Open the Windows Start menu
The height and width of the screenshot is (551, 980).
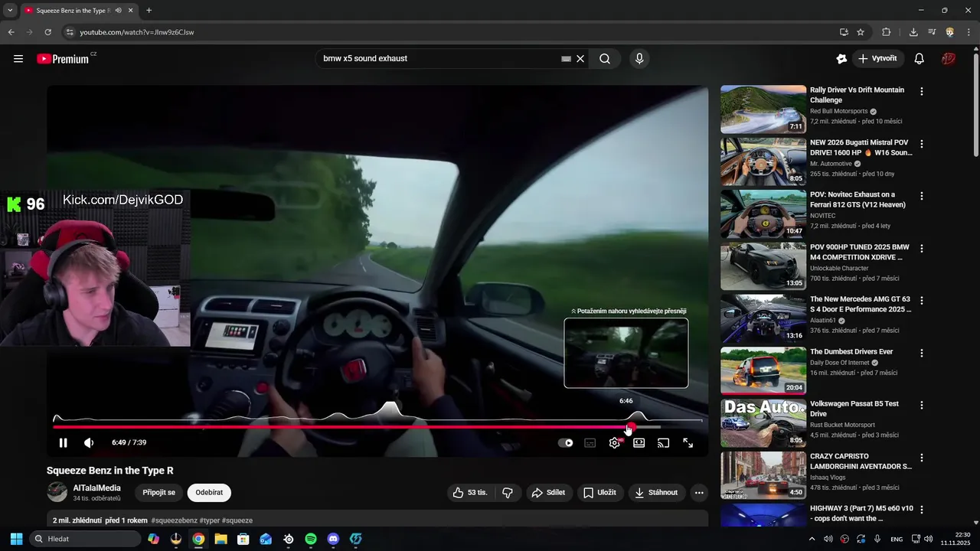[16, 539]
